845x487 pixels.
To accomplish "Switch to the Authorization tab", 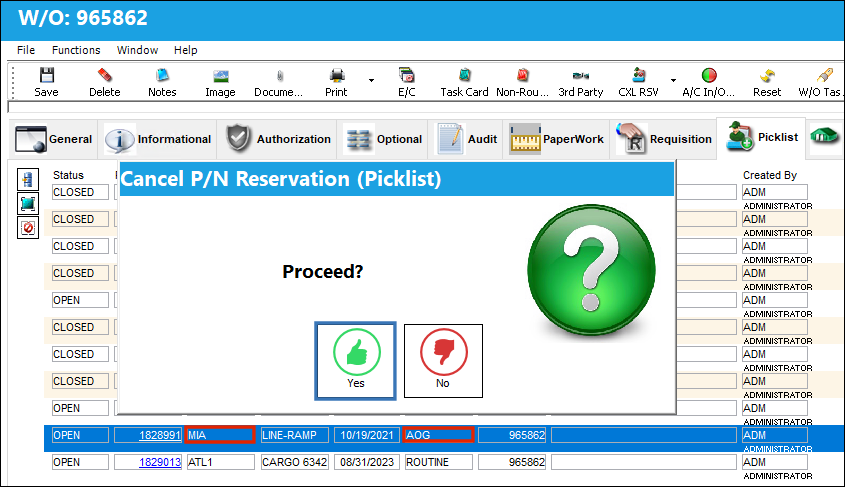I will tap(277, 139).
